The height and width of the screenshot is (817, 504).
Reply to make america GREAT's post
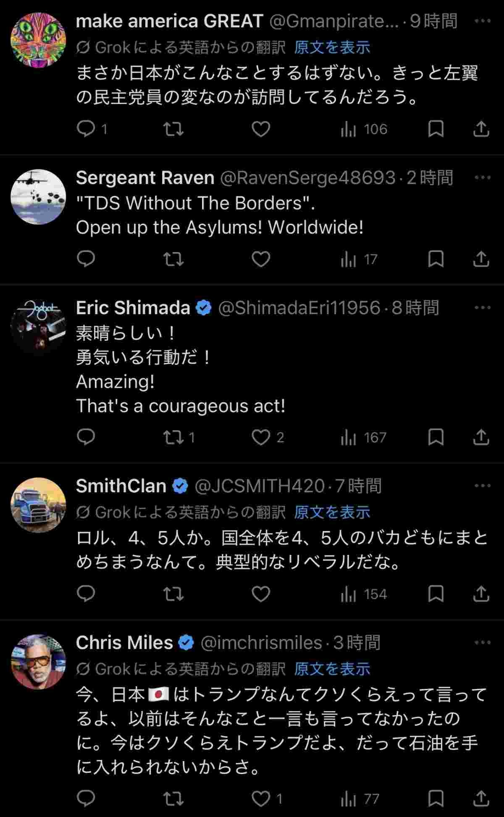click(86, 129)
